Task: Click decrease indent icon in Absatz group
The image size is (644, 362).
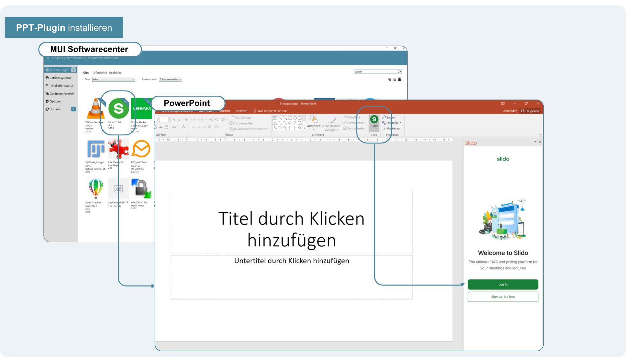Action: (211, 119)
